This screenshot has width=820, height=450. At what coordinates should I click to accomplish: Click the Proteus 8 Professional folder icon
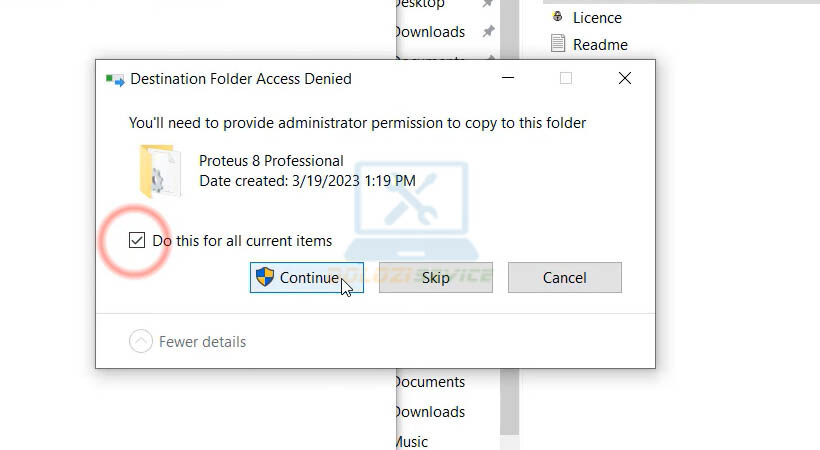coord(157,171)
